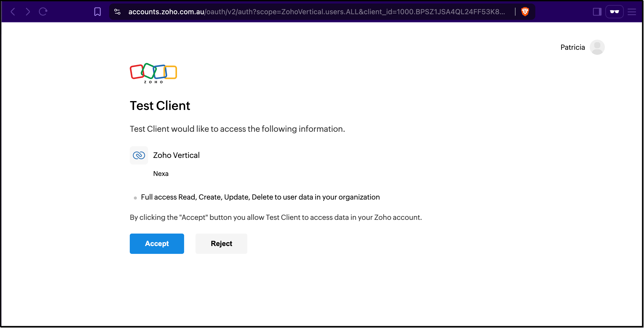Click the Nexa organization name
Screen dimensions: 644x328
(x=161, y=174)
